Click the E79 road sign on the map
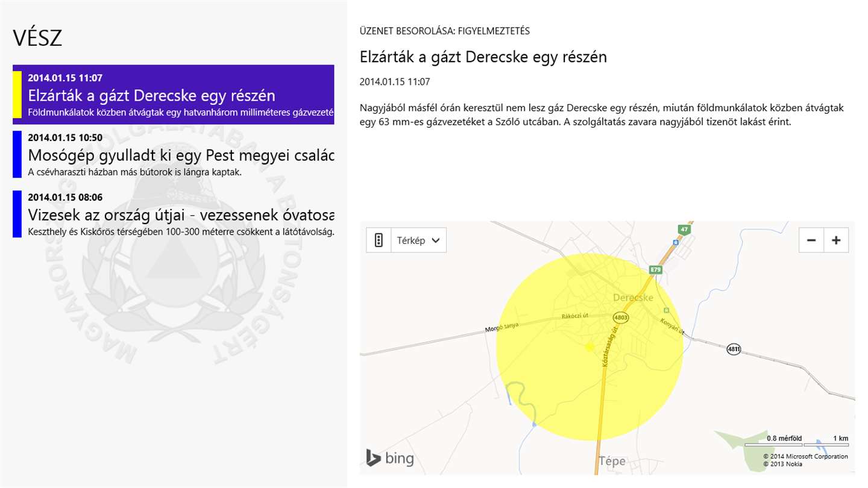868x488 pixels. [x=656, y=270]
